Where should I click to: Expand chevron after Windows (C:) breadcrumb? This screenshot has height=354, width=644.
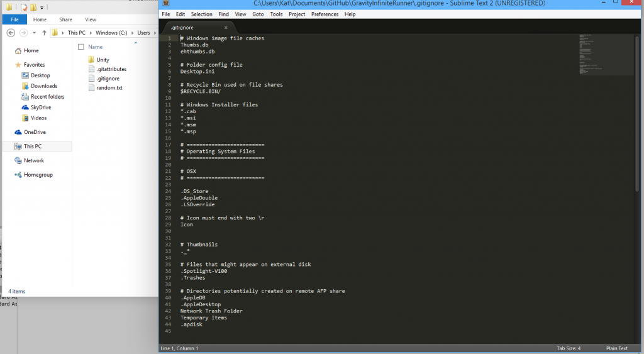[x=132, y=33]
